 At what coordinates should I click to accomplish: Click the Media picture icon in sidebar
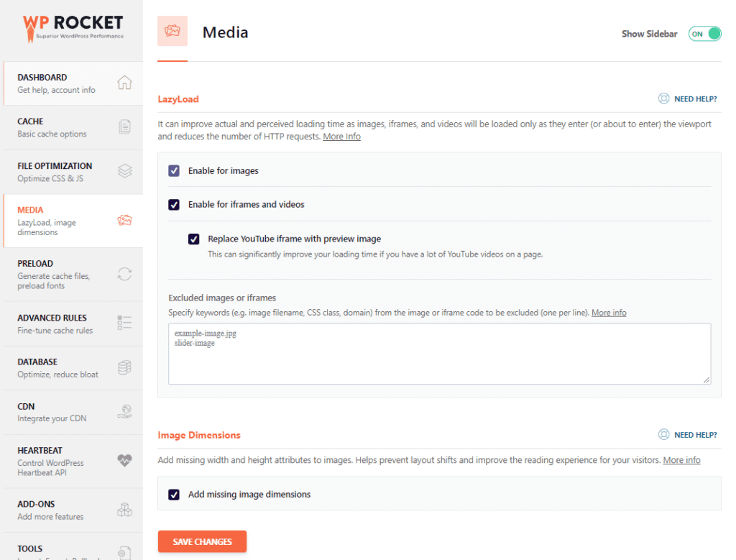[x=123, y=220]
